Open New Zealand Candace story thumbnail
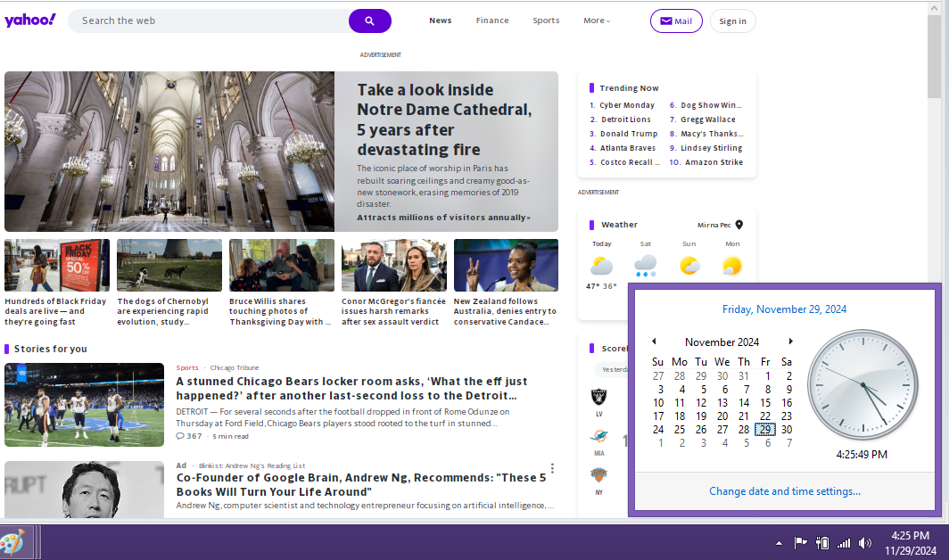Image resolution: width=949 pixels, height=560 pixels. pos(506,265)
